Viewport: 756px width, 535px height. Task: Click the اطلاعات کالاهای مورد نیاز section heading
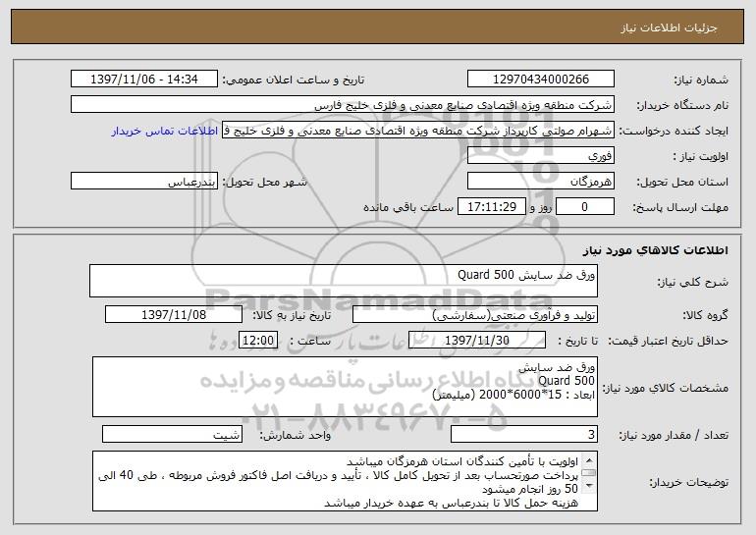pos(655,250)
